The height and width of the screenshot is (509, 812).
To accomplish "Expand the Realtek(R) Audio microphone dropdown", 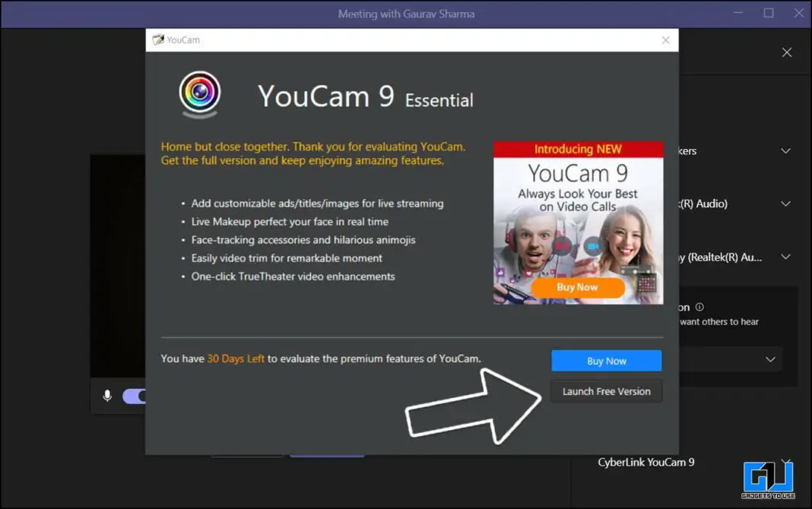I will pos(785,204).
